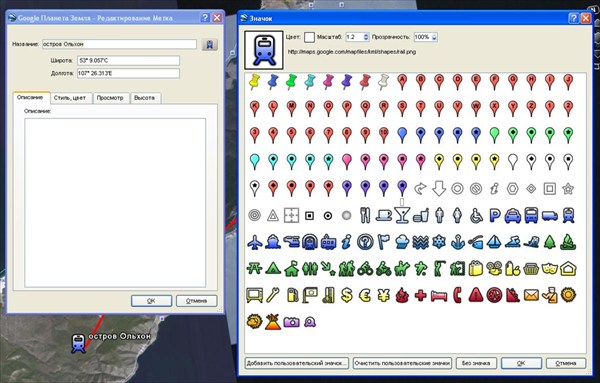The height and width of the screenshot is (383, 600).
Task: Open the Высота tab
Action: tap(145, 98)
